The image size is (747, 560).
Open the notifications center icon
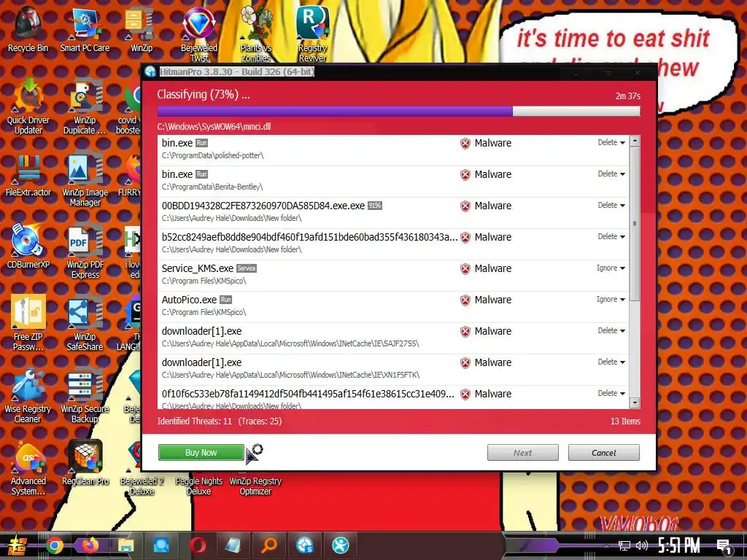(724, 546)
